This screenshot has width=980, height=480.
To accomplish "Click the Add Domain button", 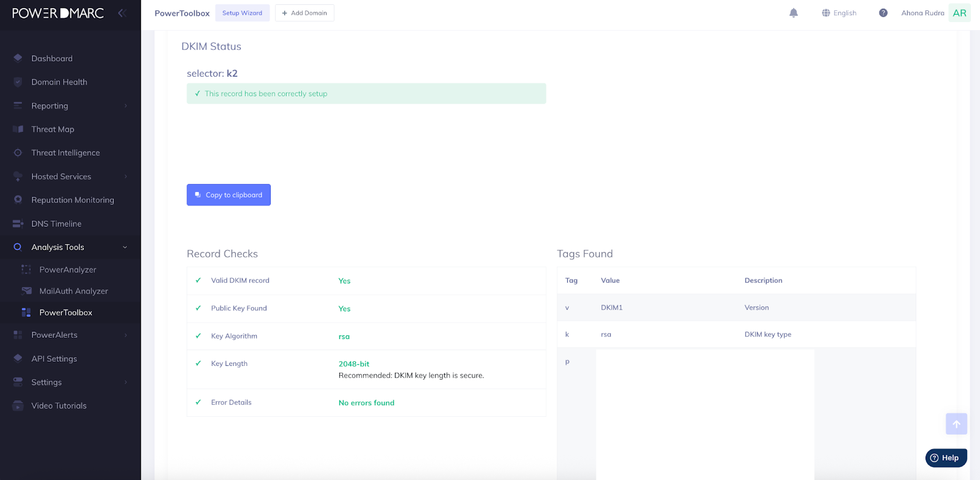I will coord(304,13).
